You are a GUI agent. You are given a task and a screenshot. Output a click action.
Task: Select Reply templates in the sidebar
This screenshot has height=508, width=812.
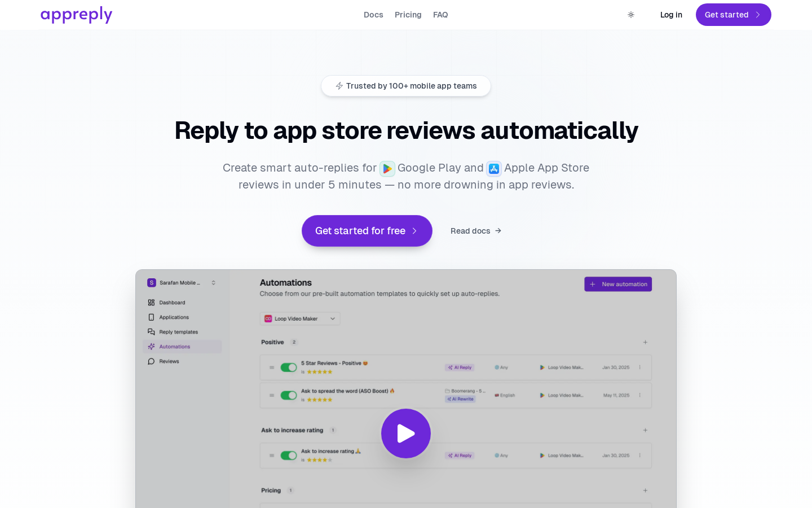(182, 332)
